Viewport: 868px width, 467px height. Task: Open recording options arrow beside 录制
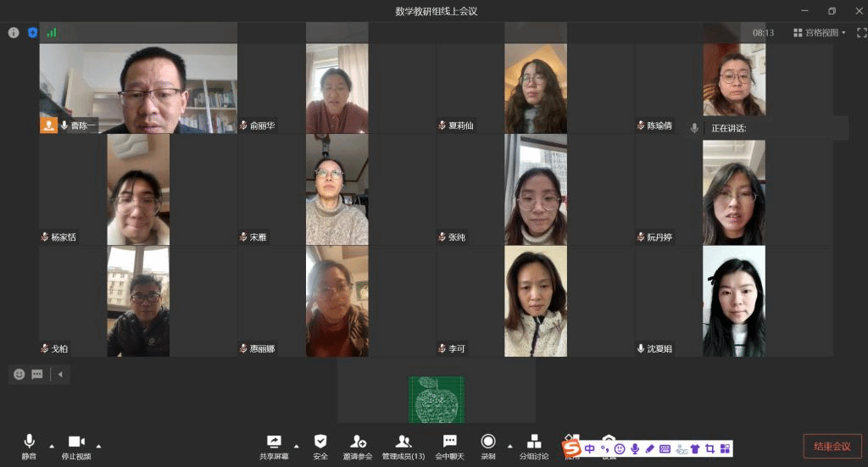[509, 446]
